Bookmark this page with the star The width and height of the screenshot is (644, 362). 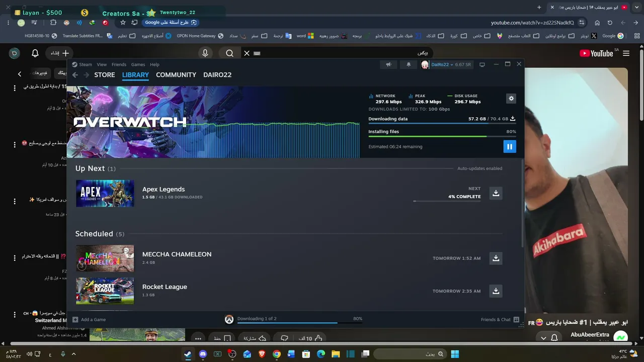(x=123, y=23)
